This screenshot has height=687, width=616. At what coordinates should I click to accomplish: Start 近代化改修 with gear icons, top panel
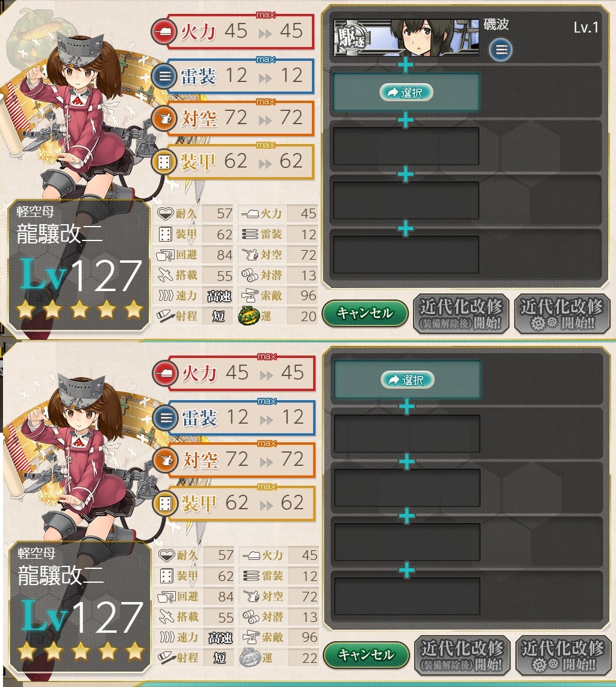tap(562, 314)
